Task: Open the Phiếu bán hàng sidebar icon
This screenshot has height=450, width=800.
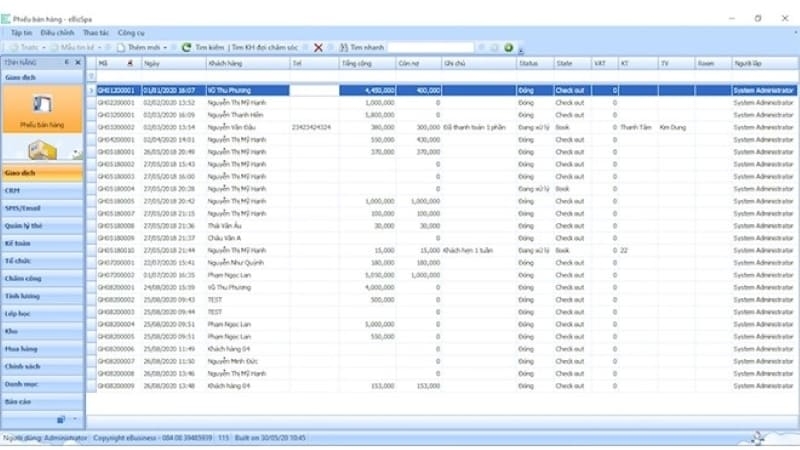Action: (42, 110)
